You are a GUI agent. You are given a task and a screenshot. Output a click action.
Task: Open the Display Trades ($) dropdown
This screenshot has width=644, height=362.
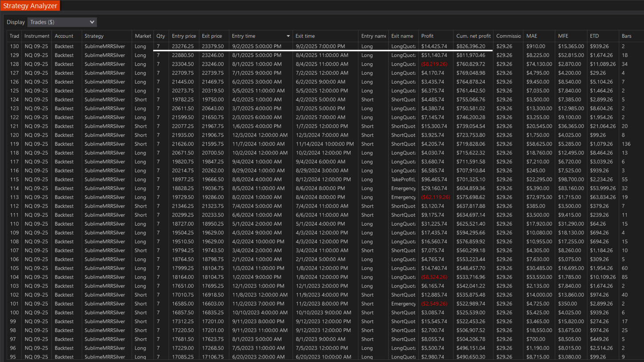coord(62,22)
